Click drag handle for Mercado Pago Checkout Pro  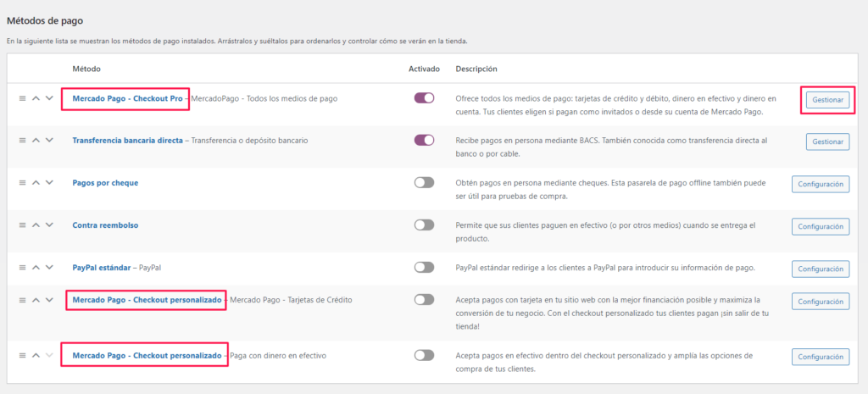(22, 98)
